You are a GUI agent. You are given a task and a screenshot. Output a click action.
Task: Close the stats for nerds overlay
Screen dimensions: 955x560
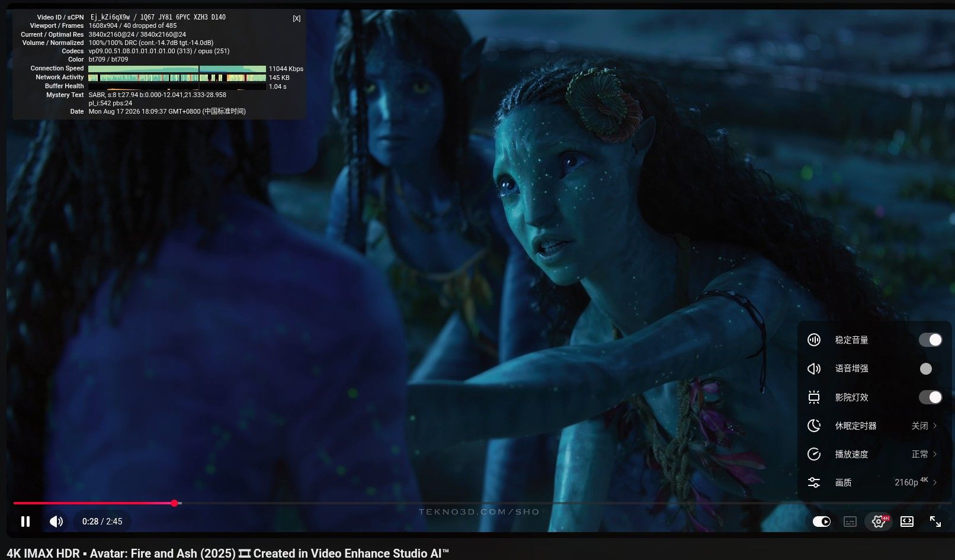(297, 18)
